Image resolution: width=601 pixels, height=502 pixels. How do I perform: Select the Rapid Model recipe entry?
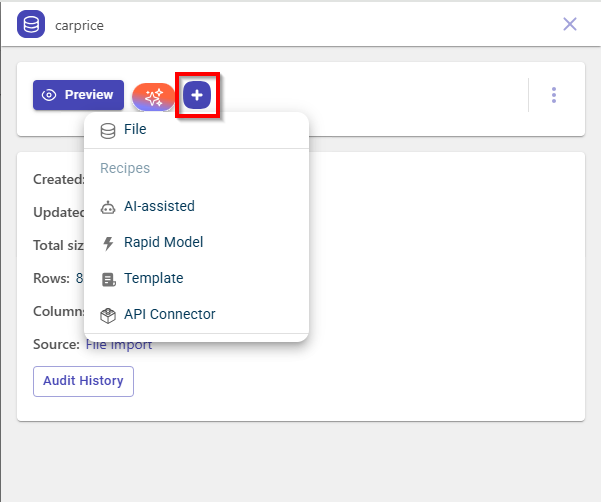tap(163, 243)
